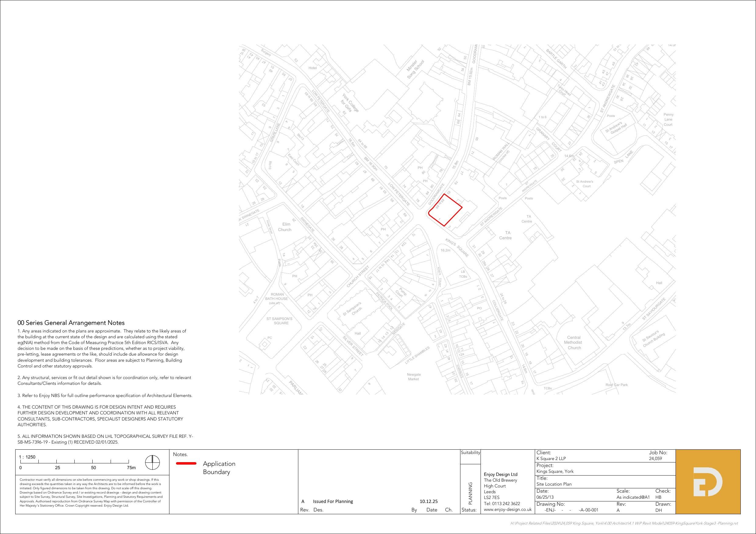Click the file path text at bottom right

tap(624, 523)
